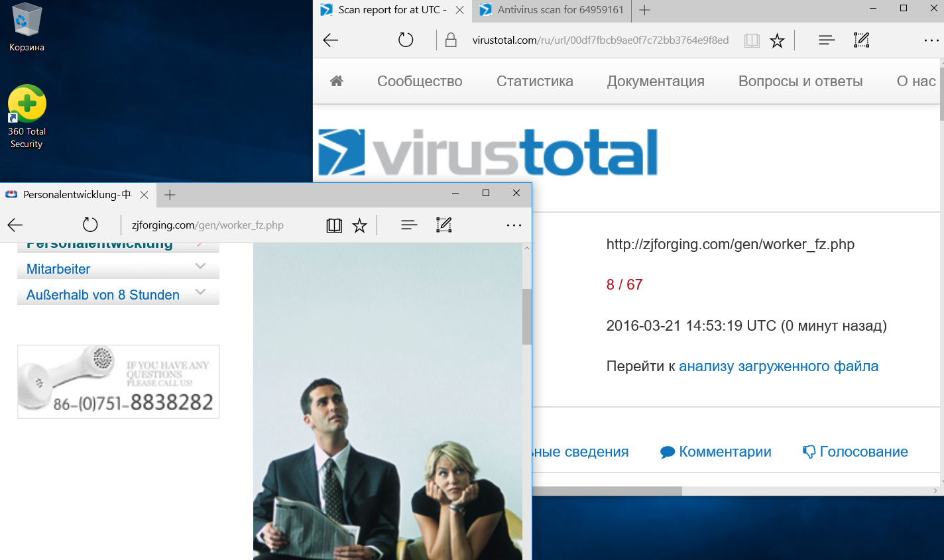The image size is (944, 560).
Task: Open the Статистика menu item
Action: click(535, 82)
